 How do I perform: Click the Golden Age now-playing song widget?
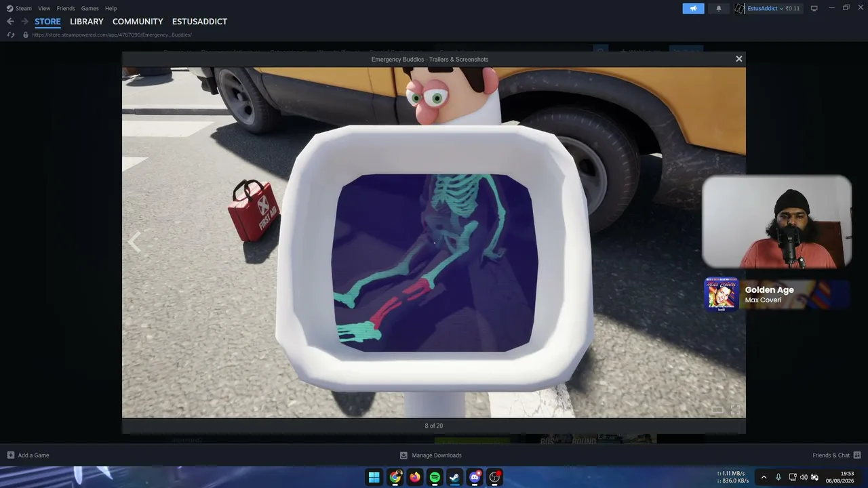click(x=776, y=295)
